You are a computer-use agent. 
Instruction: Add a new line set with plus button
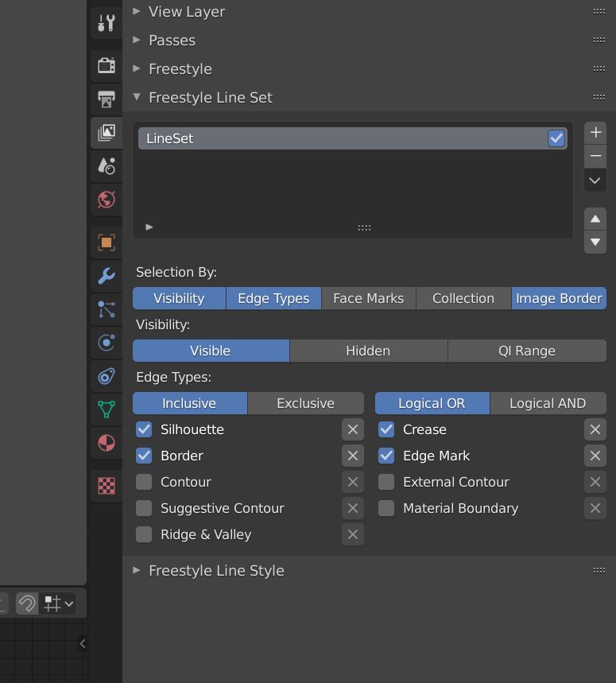[x=595, y=133]
